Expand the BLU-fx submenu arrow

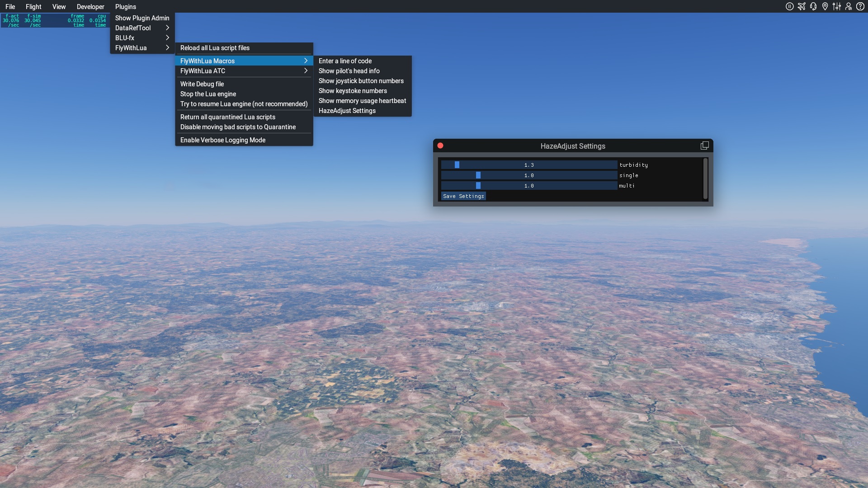click(x=167, y=38)
